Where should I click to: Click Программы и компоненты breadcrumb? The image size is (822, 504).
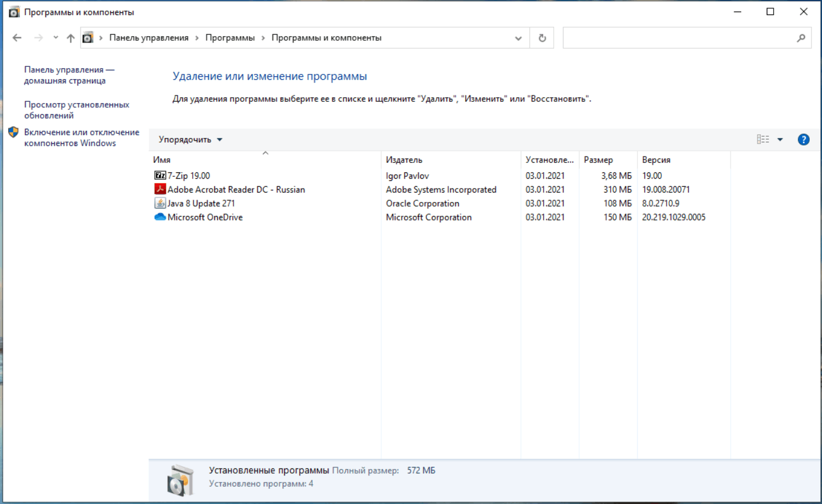click(x=327, y=38)
